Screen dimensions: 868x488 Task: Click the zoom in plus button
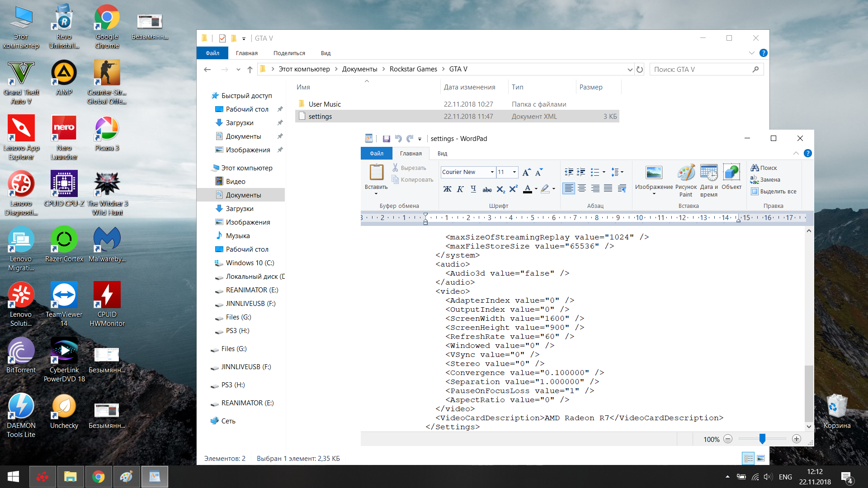[x=797, y=439]
